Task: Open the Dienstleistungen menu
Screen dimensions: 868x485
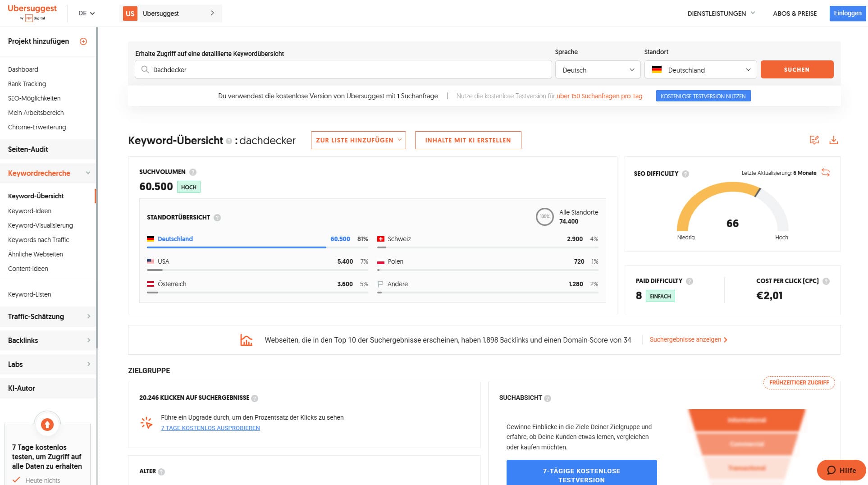Action: pos(721,14)
